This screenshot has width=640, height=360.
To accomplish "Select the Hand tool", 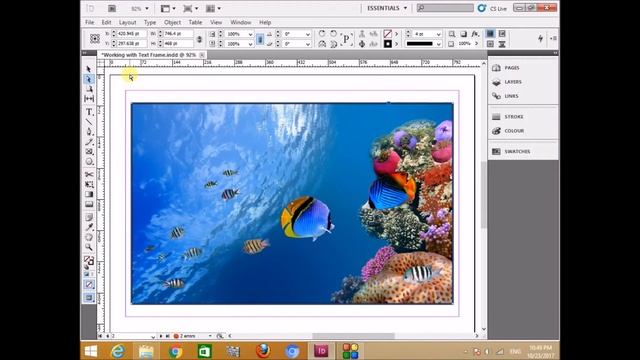I will click(89, 237).
